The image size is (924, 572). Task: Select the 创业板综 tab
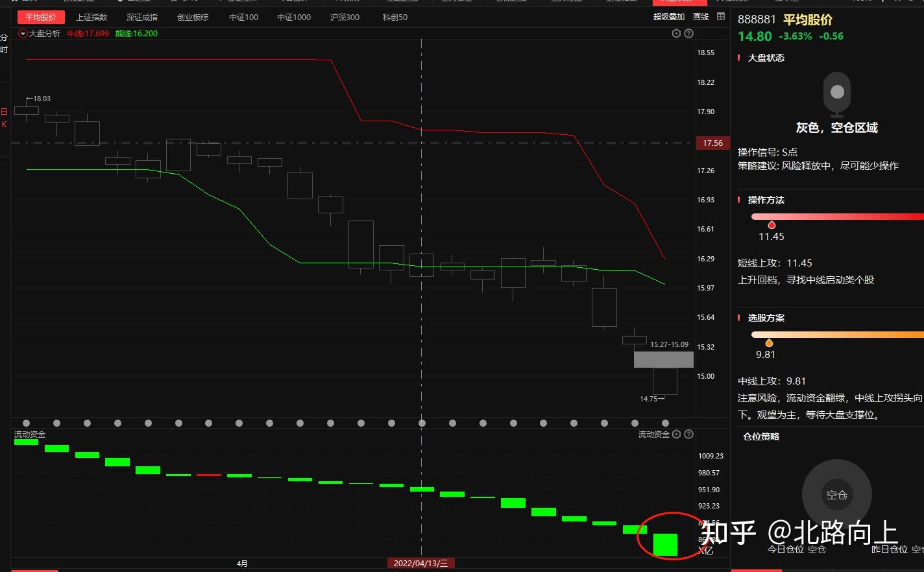(x=193, y=17)
